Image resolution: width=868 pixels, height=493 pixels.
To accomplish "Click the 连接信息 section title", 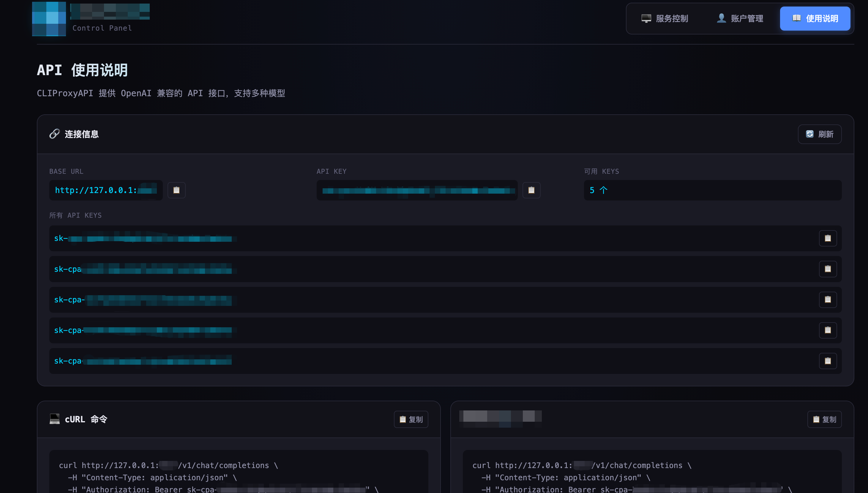I will pyautogui.click(x=82, y=134).
